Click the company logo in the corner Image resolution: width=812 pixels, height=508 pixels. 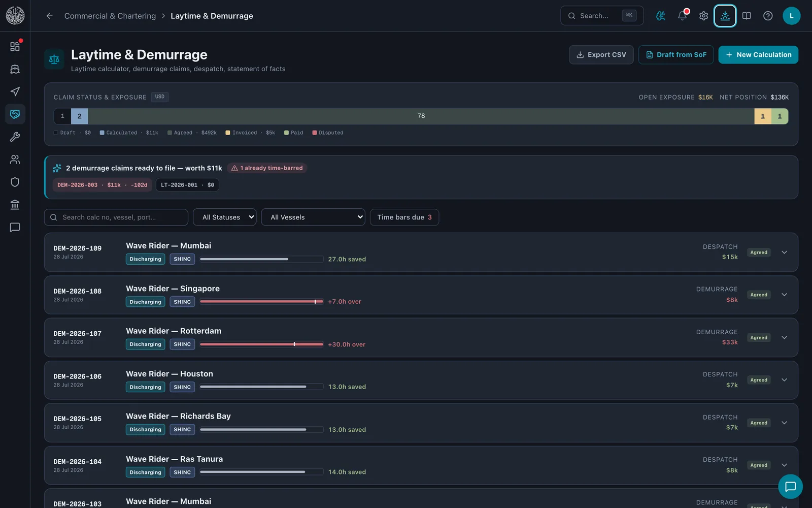[15, 15]
